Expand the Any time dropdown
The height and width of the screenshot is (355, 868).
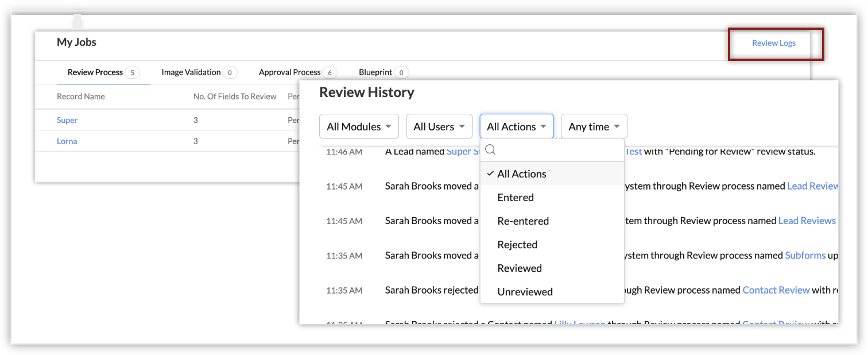tap(594, 126)
